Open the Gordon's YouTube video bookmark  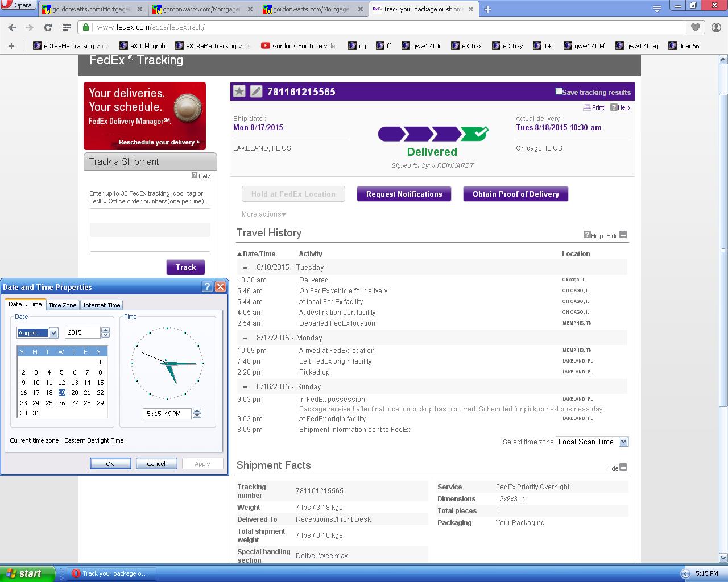[x=299, y=46]
